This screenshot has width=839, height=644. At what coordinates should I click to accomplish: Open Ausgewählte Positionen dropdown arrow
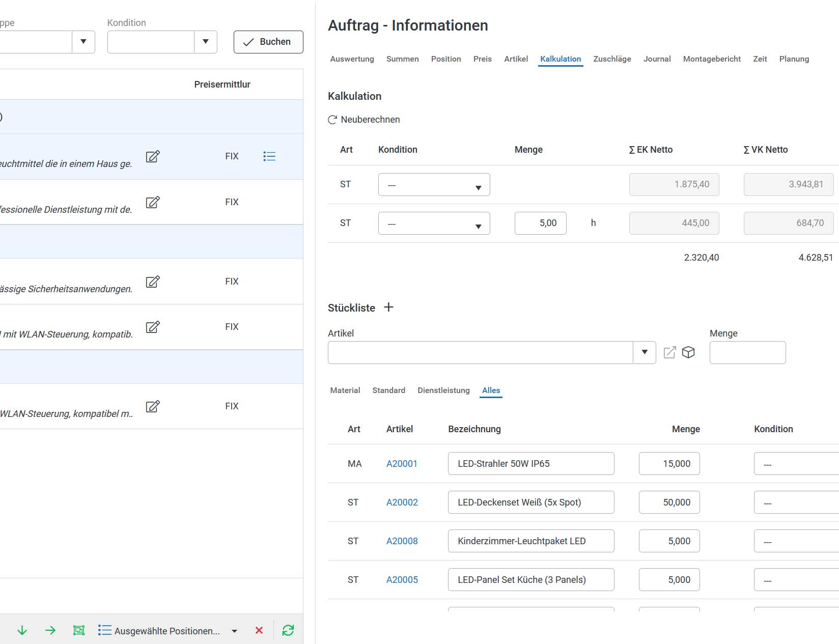(235, 631)
